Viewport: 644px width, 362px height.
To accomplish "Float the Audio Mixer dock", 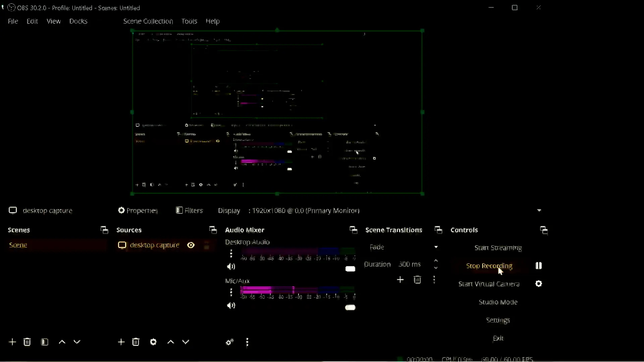I will tap(353, 230).
